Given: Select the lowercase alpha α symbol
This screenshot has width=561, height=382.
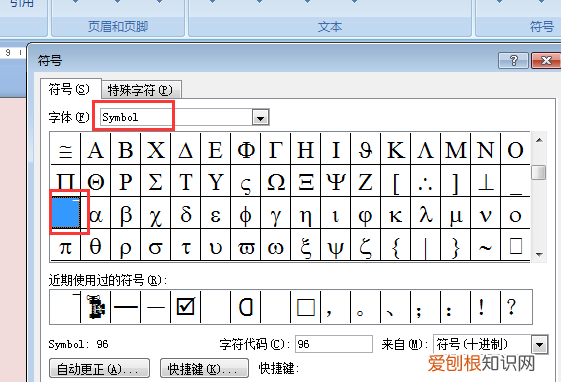Looking at the screenshot, I should pyautogui.click(x=96, y=213).
